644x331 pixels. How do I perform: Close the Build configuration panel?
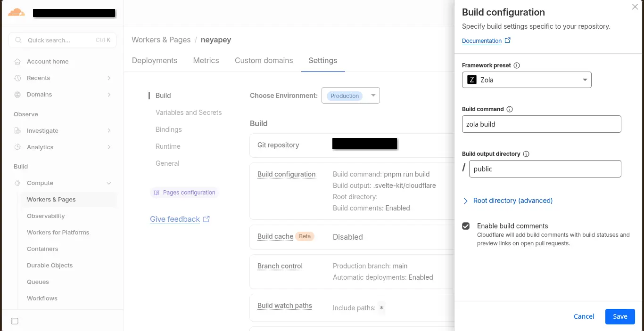635,7
